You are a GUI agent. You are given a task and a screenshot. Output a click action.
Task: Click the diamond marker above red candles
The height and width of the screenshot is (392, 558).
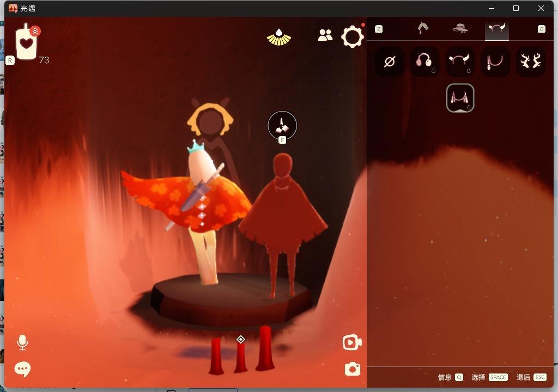tap(240, 339)
